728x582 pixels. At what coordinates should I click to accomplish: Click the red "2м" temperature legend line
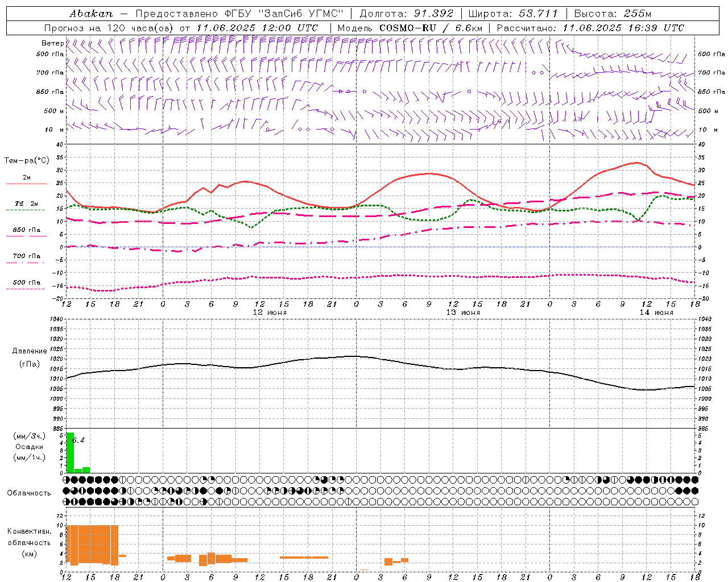26,184
